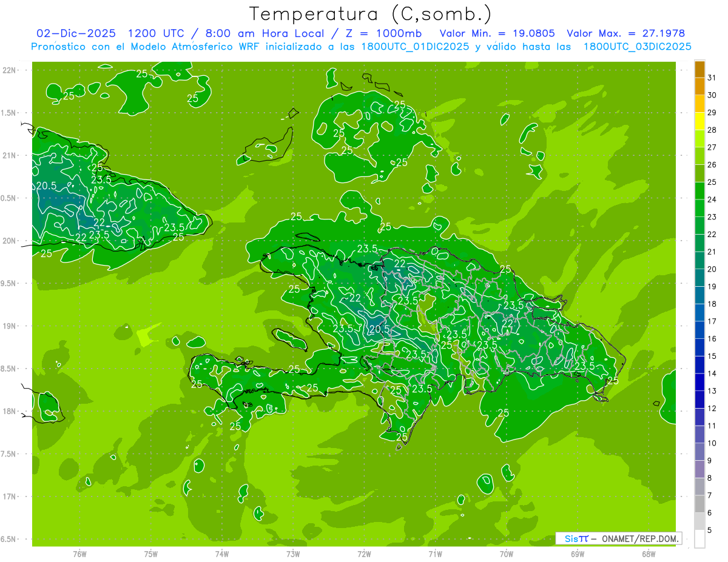Click the '69W' longitude axis label

[x=578, y=554]
